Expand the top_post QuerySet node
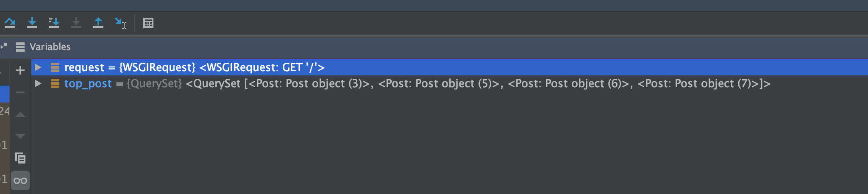The height and width of the screenshot is (194, 868). pyautogui.click(x=38, y=83)
